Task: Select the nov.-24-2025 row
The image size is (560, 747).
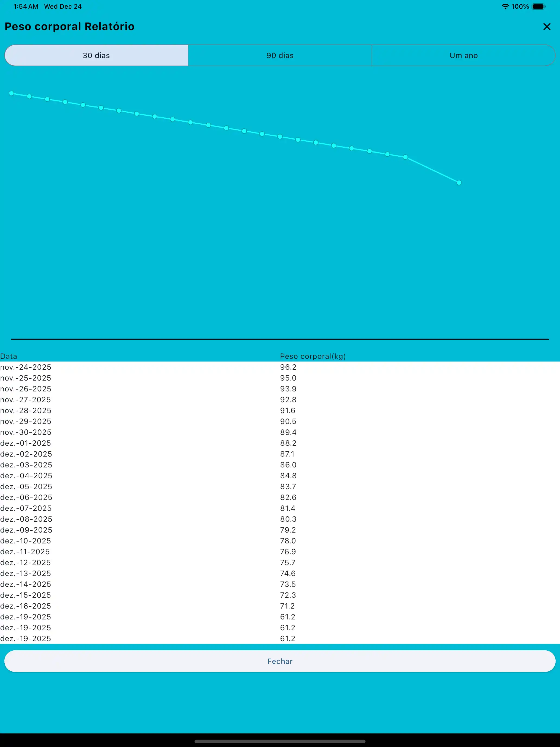Action: (x=26, y=367)
